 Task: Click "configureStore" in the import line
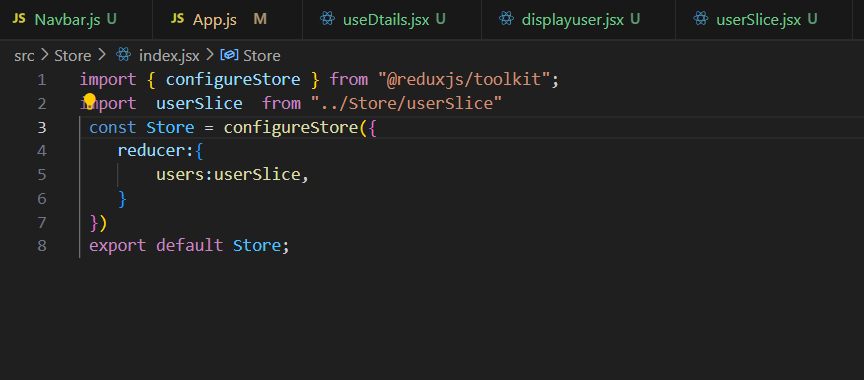pyautogui.click(x=233, y=80)
